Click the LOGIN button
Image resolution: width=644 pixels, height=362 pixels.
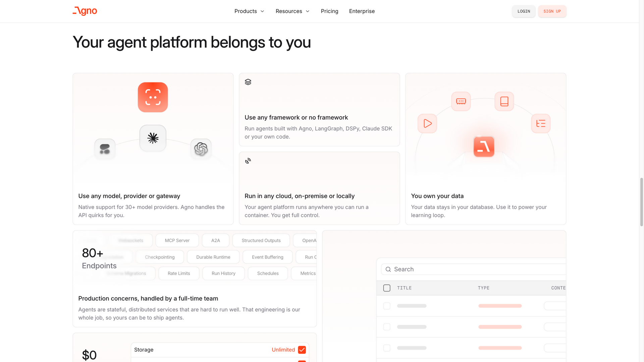pyautogui.click(x=524, y=11)
